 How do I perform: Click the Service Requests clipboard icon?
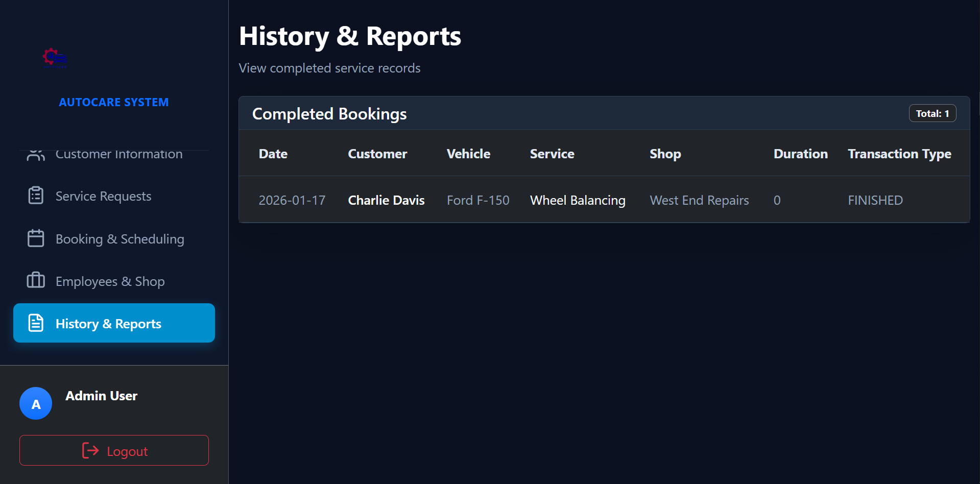36,196
